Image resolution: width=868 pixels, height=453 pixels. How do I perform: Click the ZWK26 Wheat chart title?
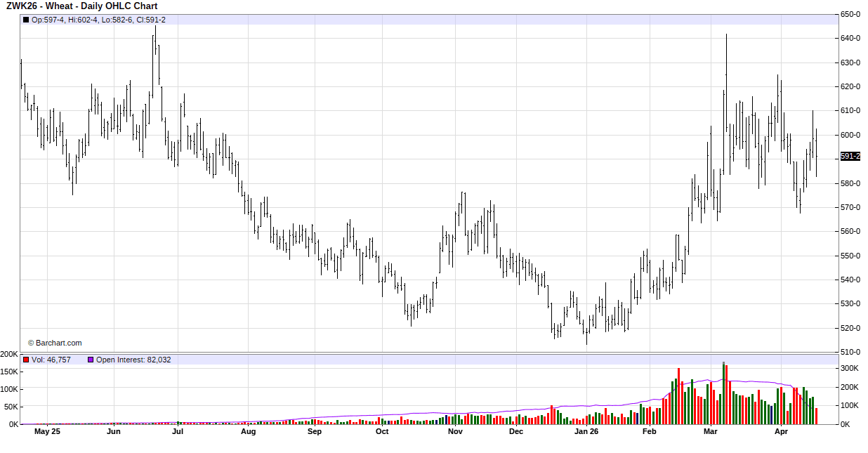click(x=81, y=6)
